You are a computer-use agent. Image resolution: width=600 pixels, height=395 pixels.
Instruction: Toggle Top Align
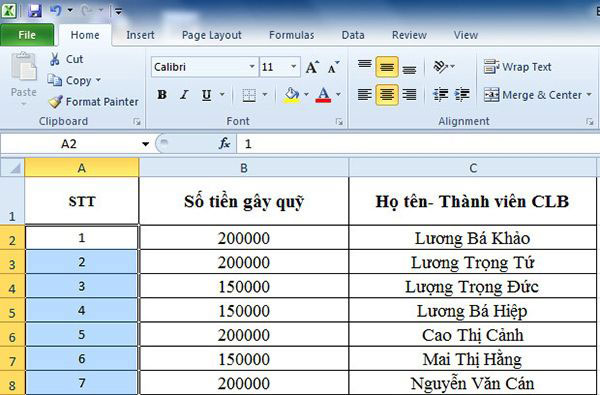point(365,64)
